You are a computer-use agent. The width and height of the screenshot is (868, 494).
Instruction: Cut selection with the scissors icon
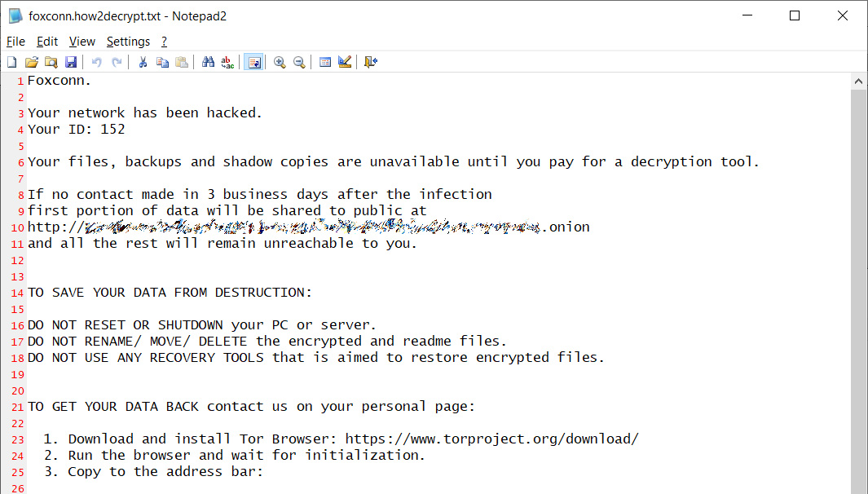143,62
